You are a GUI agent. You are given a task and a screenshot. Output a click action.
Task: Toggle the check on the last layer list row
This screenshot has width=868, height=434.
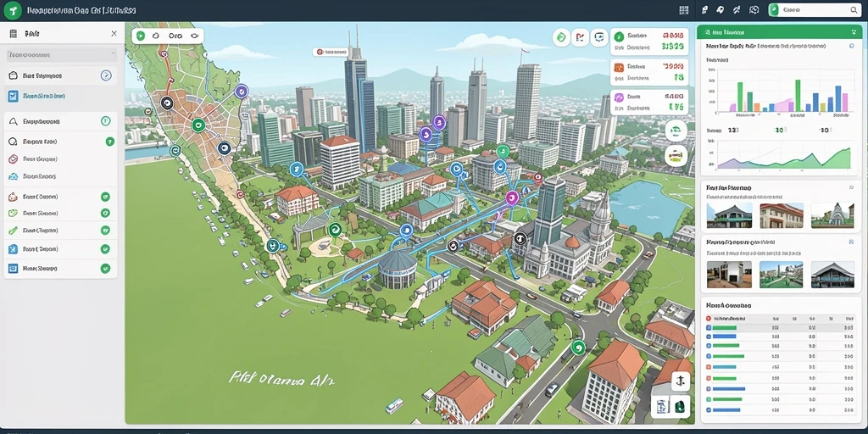pos(105,269)
